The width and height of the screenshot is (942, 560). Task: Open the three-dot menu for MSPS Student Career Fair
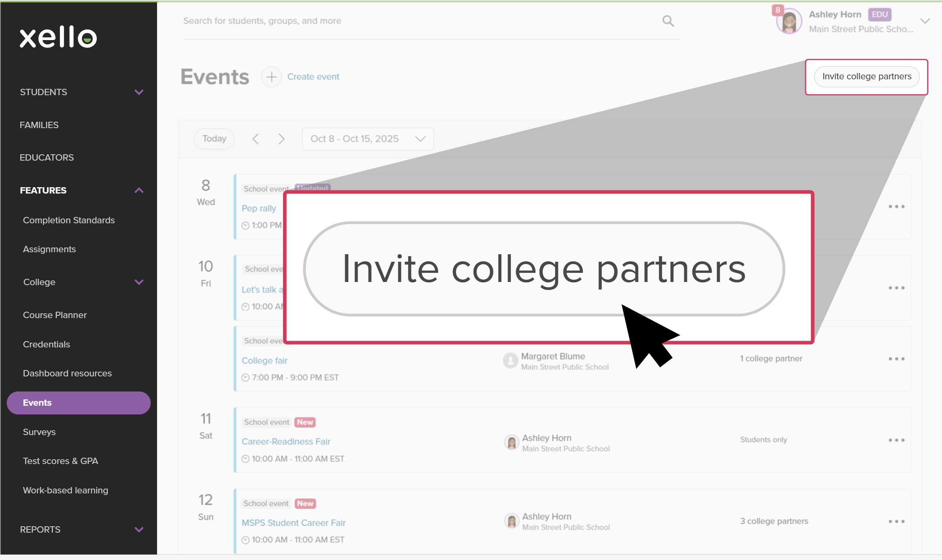click(897, 521)
